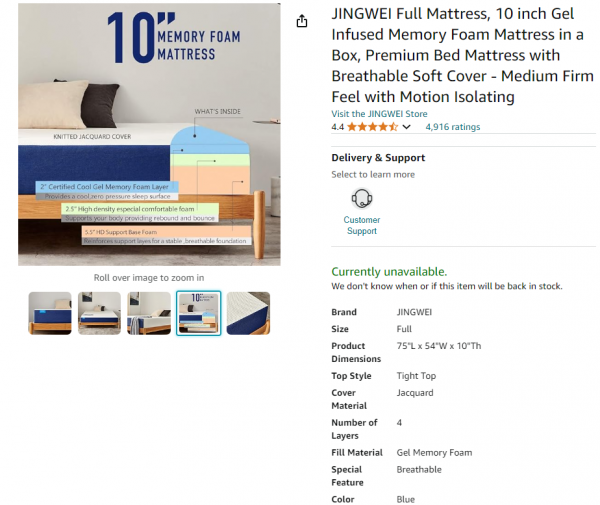
Task: Select third thumbnail with blanket on bed
Action: pos(149,313)
